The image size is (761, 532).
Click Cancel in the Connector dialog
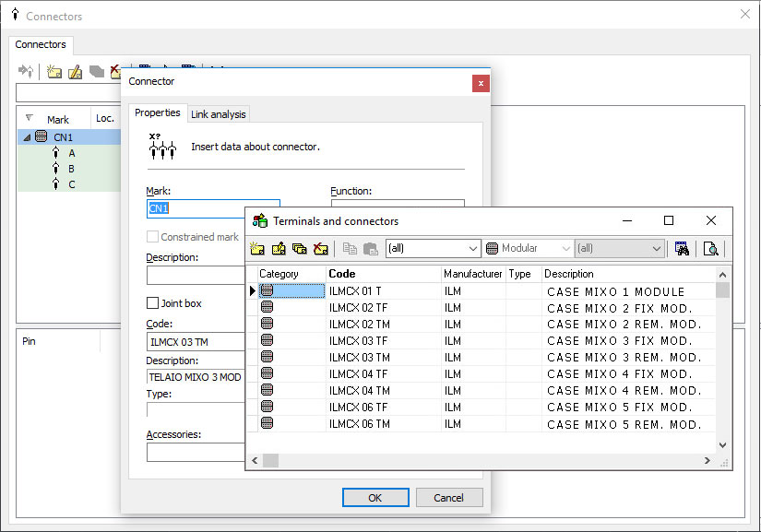click(x=448, y=498)
